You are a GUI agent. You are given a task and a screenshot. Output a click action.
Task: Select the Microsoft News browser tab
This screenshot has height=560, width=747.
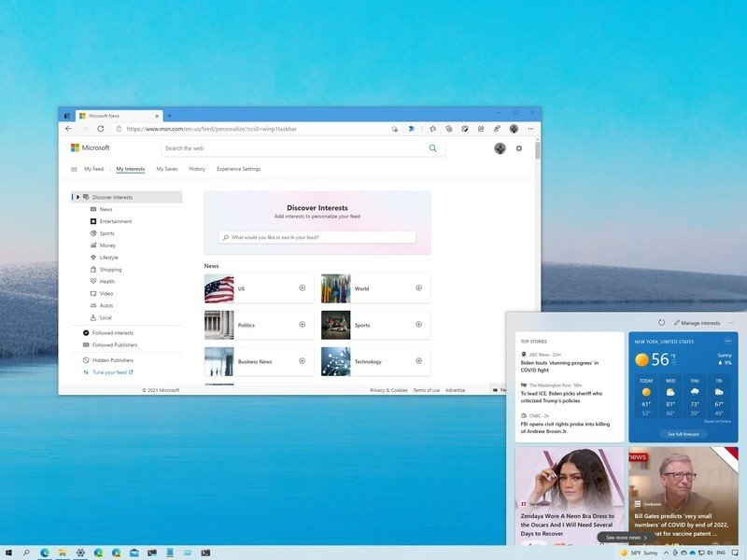click(x=120, y=116)
